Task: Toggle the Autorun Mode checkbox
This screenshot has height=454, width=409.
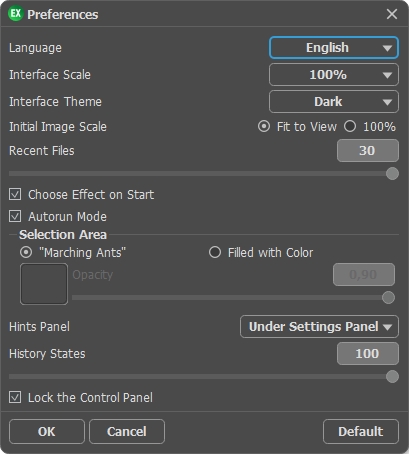Action: (15, 216)
